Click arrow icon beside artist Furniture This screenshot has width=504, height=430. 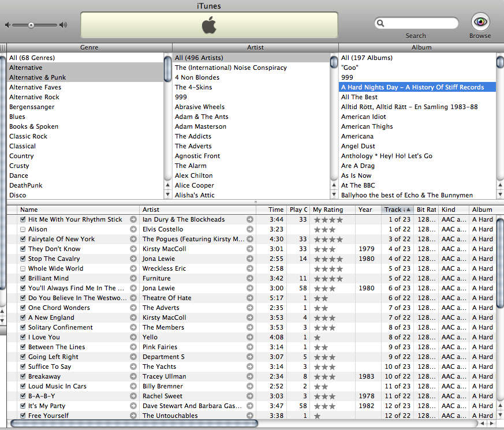pos(250,278)
